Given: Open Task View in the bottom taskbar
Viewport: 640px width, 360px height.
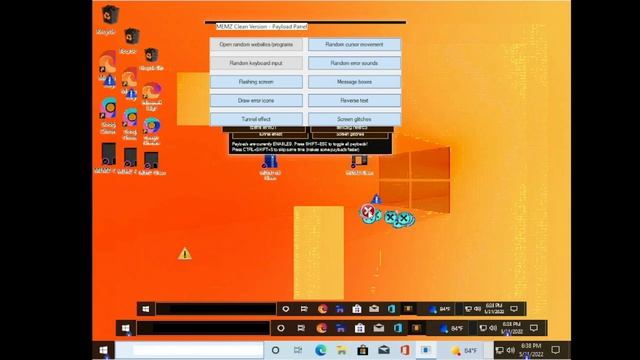Looking at the screenshot, I should (298, 350).
